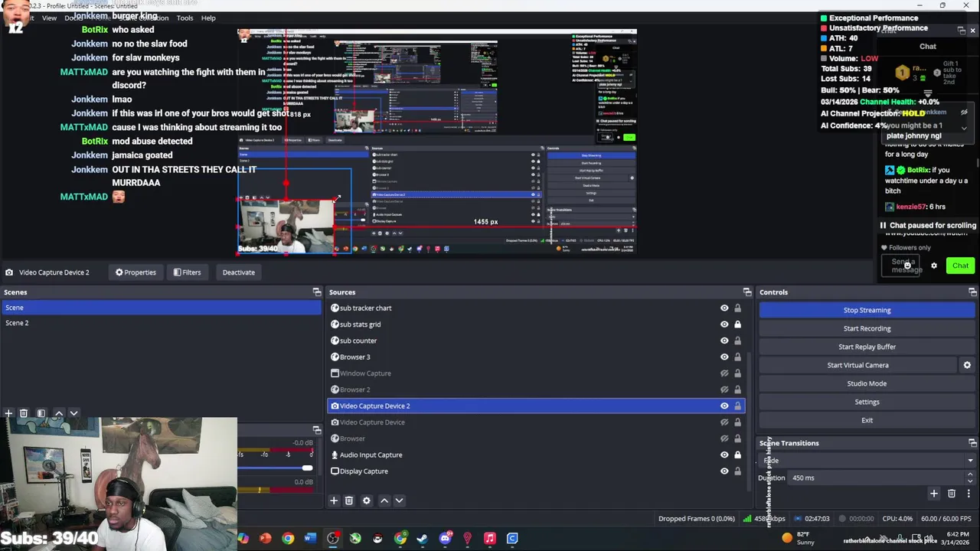The height and width of the screenshot is (551, 980).
Task: Hide the Video Capture Device 2 source
Action: pyautogui.click(x=724, y=406)
